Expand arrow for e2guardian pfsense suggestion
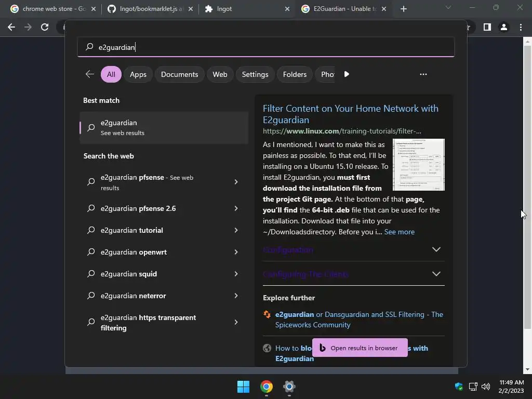 coord(236,182)
